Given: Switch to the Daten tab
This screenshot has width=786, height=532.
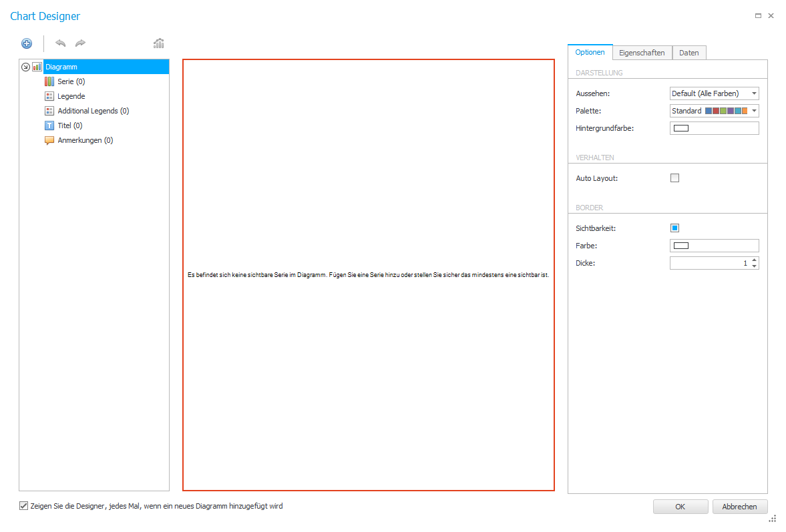Looking at the screenshot, I should (689, 53).
